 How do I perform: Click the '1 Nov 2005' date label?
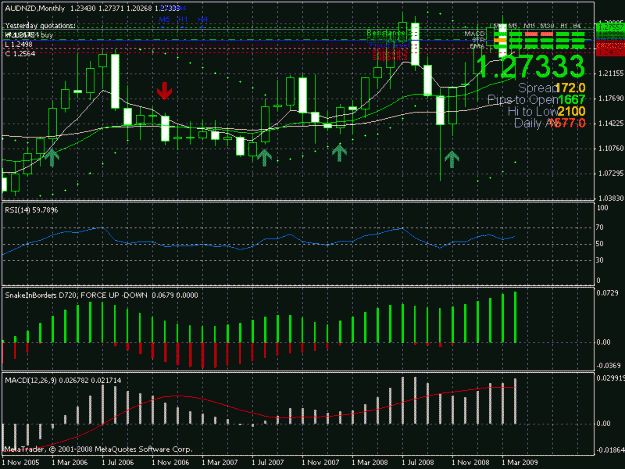click(21, 463)
